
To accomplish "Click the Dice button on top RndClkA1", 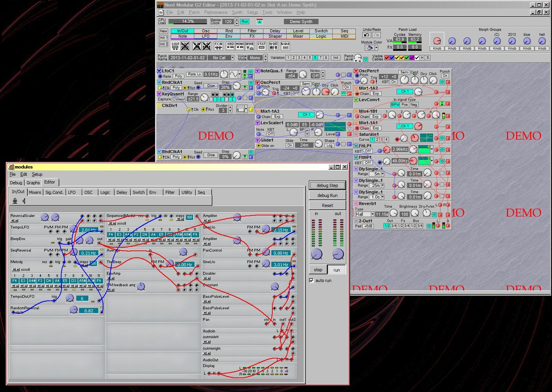I will [211, 86].
